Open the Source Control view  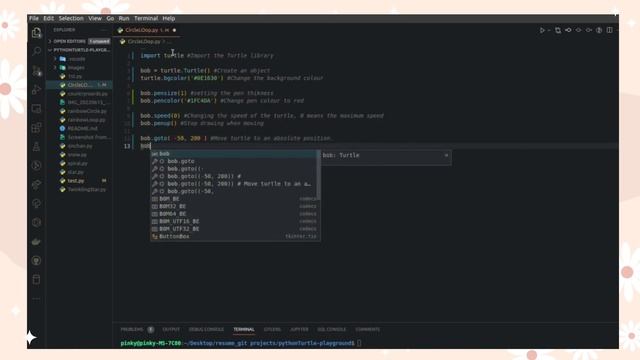coord(36,71)
